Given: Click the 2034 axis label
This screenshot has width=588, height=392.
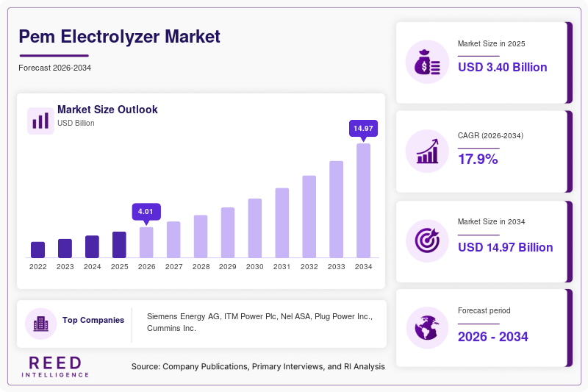Looking at the screenshot, I should tap(363, 267).
